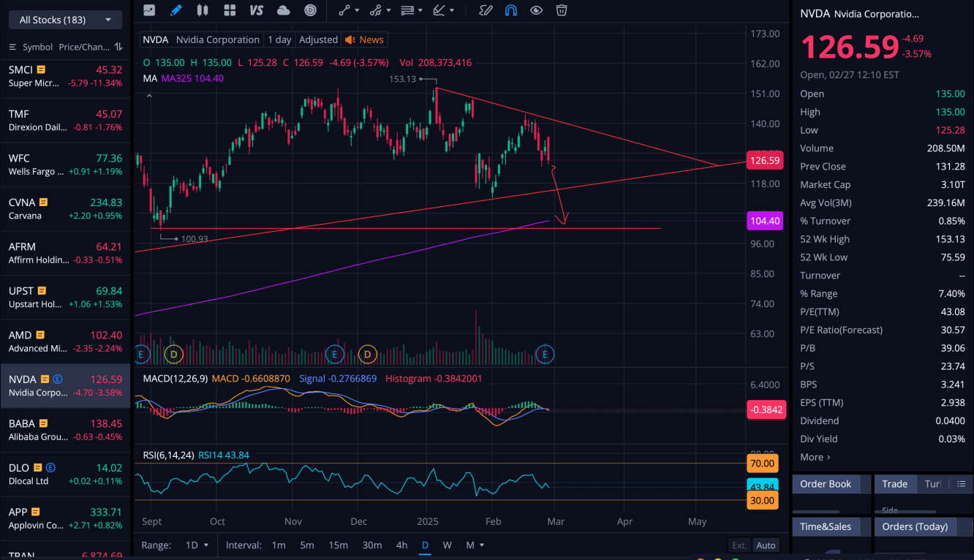Switch to the Orders (Today) tab

coord(915,526)
